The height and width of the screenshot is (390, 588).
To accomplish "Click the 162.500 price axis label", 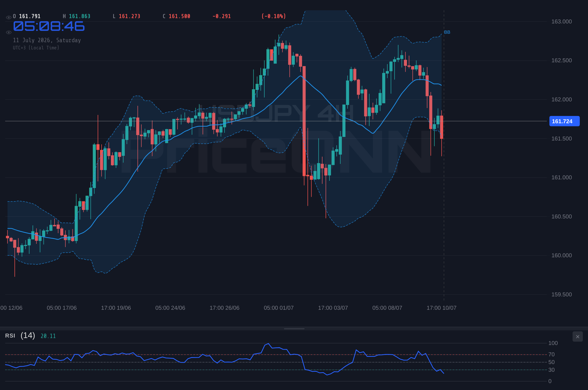I will coord(562,60).
